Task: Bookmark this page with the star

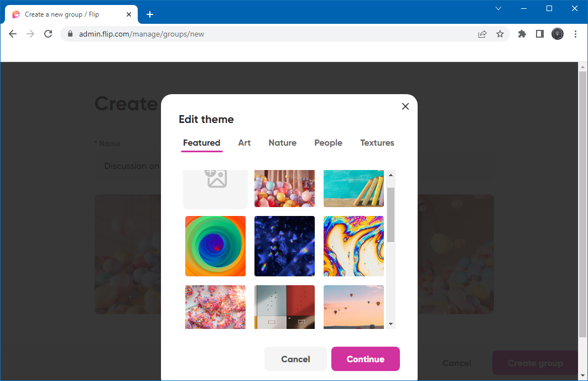Action: tap(500, 34)
